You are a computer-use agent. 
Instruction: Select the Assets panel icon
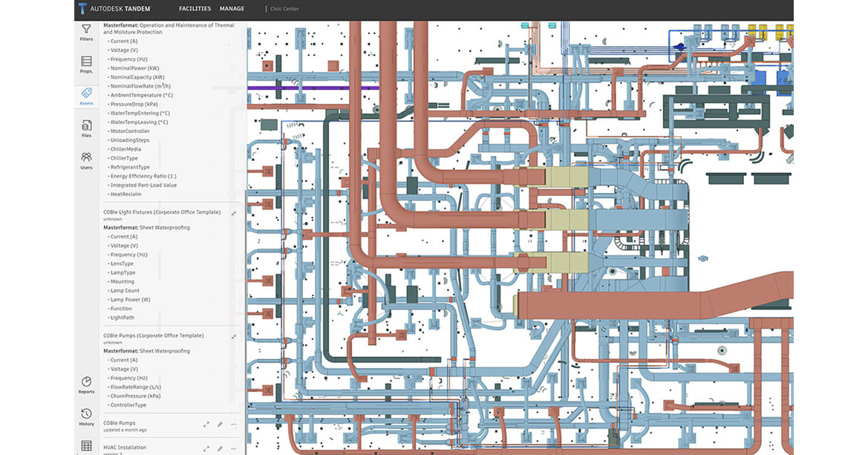click(x=86, y=96)
